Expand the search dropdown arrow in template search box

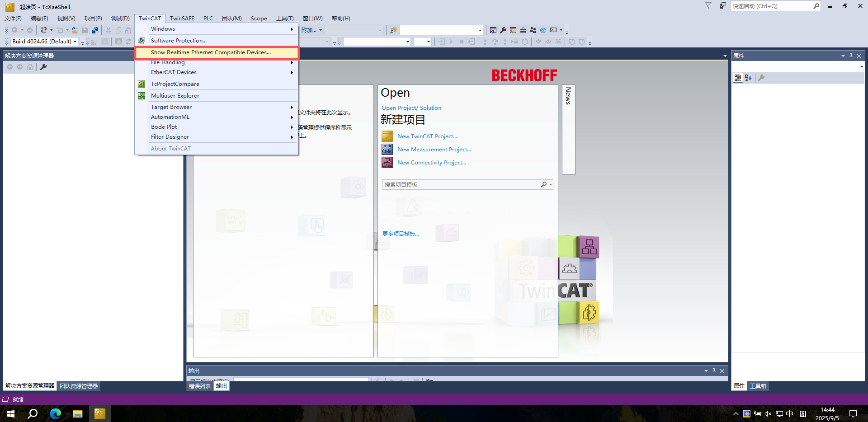(551, 185)
